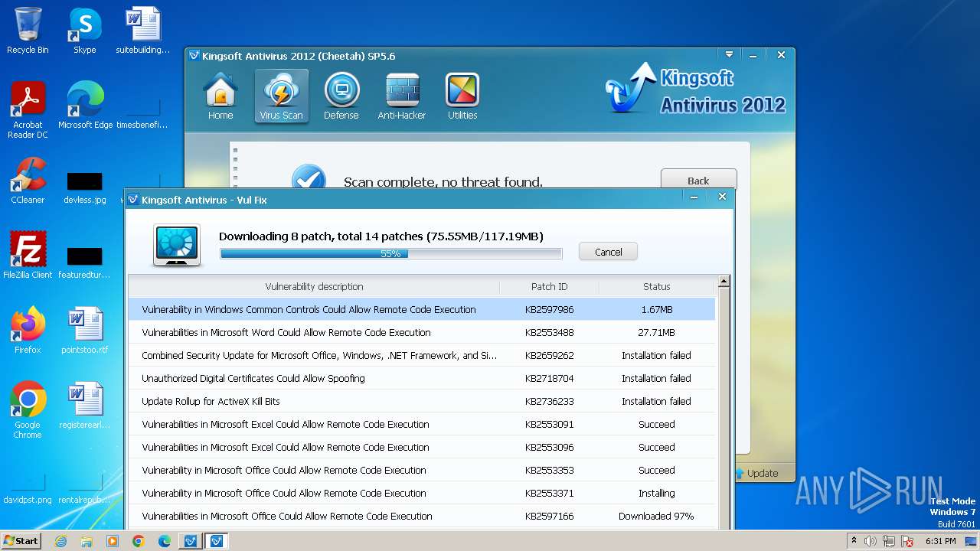This screenshot has width=980, height=551.
Task: Open the Windows Start menu
Action: tap(21, 541)
